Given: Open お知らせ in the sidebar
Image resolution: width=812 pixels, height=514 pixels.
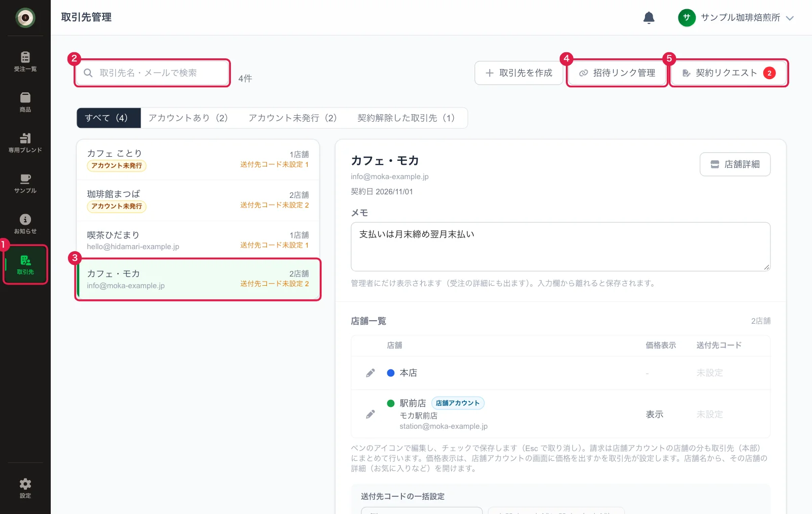Looking at the screenshot, I should 25,224.
